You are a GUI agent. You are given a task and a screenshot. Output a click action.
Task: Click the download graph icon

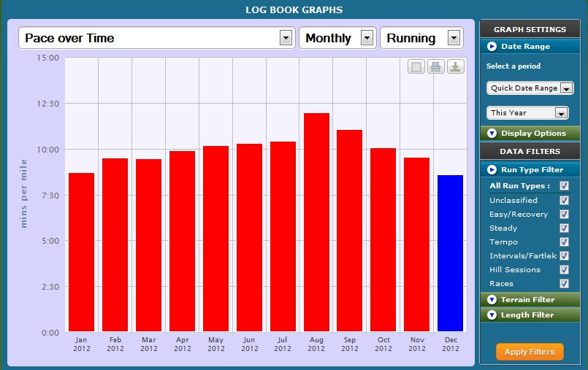point(455,67)
